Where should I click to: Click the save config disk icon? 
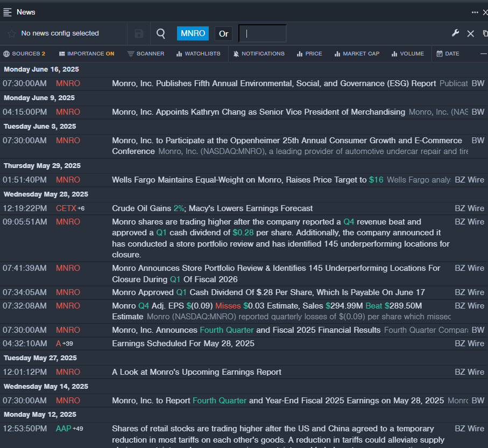139,33
